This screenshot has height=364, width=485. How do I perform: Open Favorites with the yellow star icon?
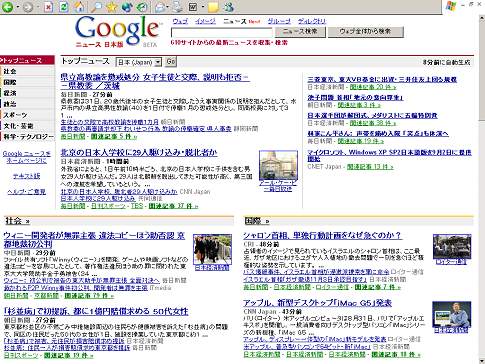(x=111, y=7)
